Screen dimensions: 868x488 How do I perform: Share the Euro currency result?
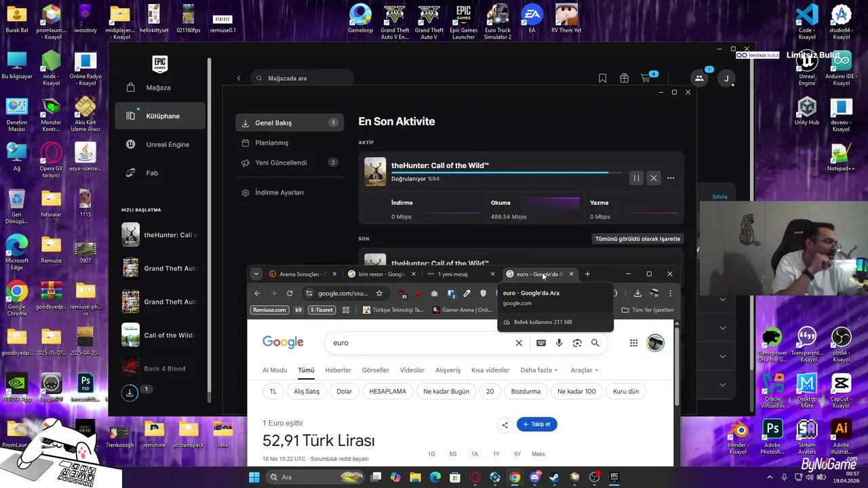pos(505,425)
